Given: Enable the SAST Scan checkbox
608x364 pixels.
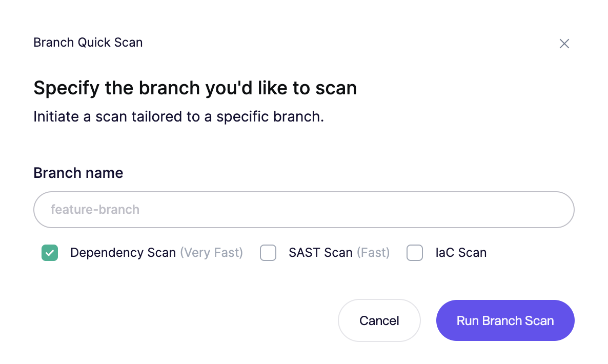Looking at the screenshot, I should click(x=268, y=253).
